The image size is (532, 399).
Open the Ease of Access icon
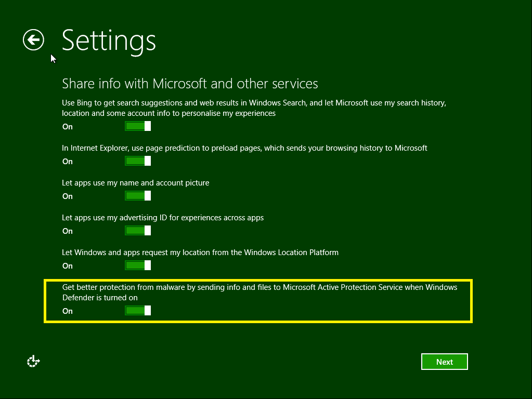click(x=33, y=362)
